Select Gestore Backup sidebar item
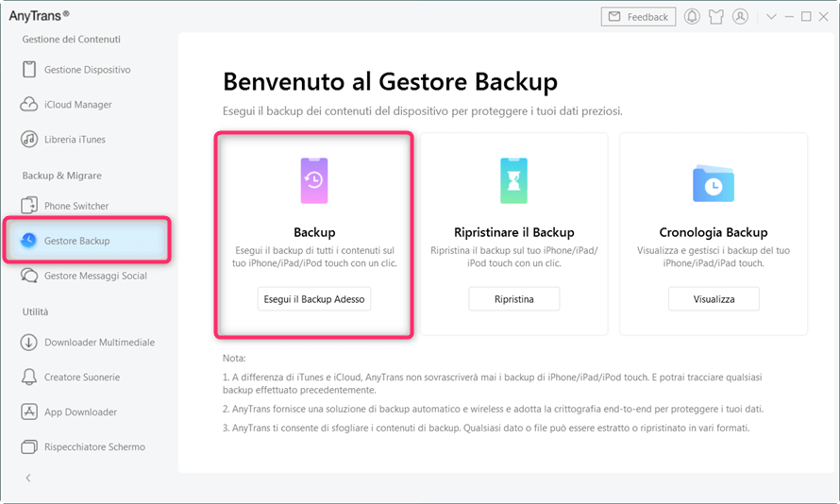The image size is (840, 504). (87, 241)
